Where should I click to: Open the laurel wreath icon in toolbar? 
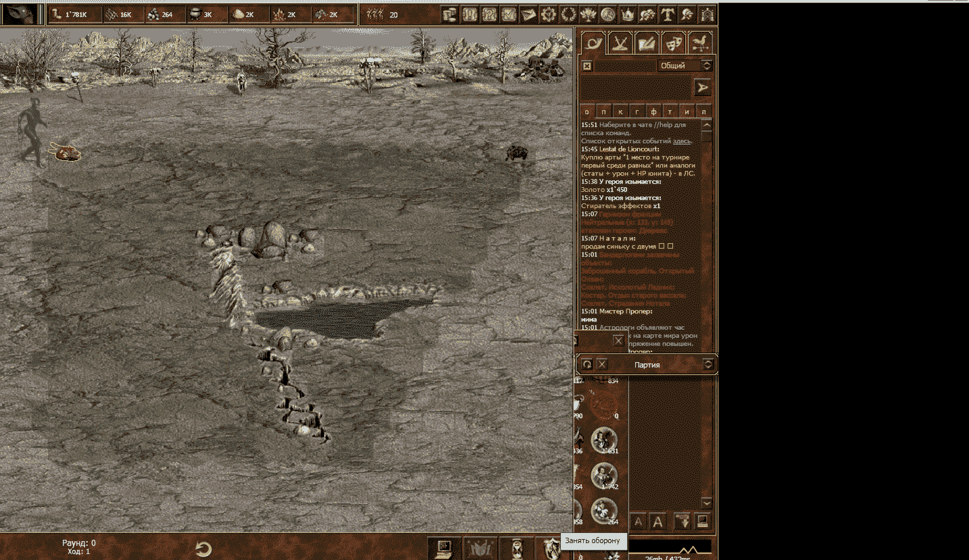click(x=568, y=14)
